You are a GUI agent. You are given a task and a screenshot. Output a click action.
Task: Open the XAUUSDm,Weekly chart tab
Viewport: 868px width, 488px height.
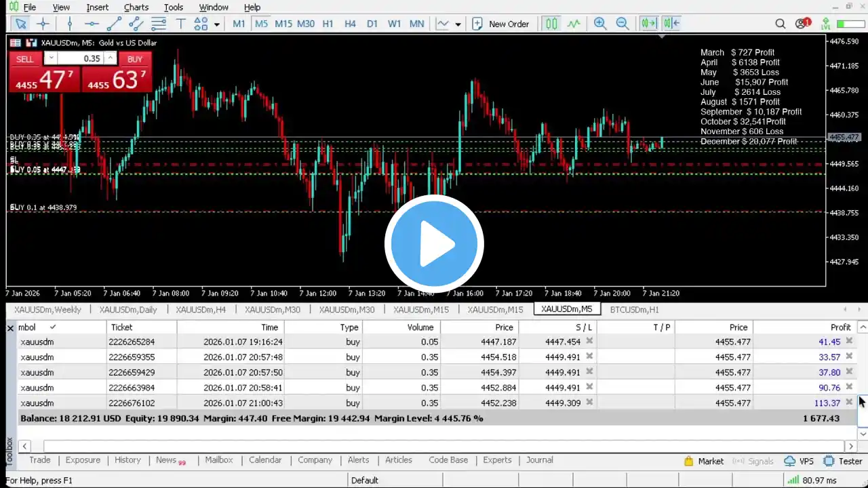coord(47,310)
